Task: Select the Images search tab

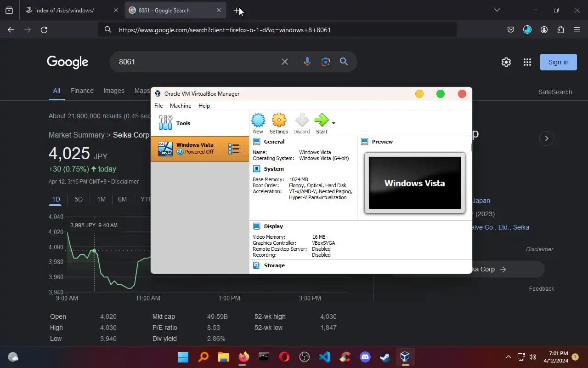Action: point(114,91)
